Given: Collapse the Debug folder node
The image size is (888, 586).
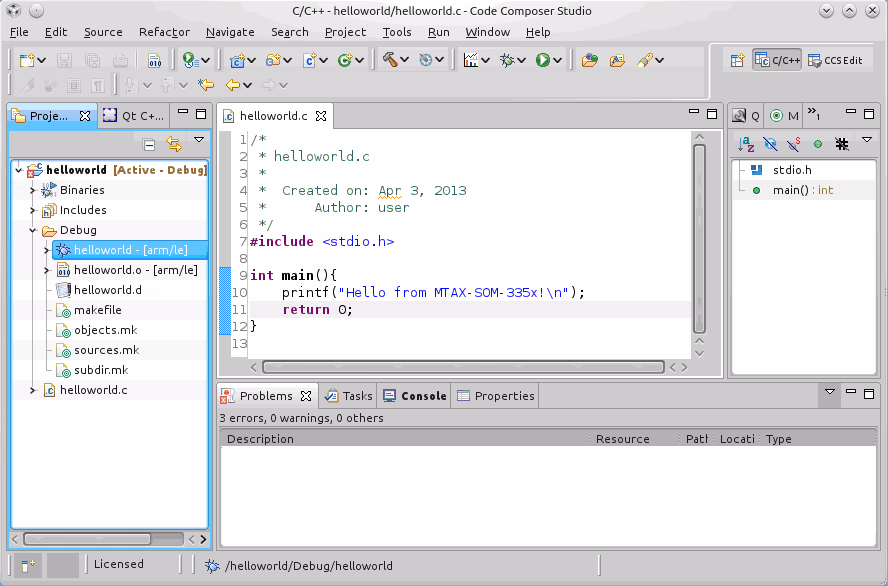Looking at the screenshot, I should pos(33,230).
